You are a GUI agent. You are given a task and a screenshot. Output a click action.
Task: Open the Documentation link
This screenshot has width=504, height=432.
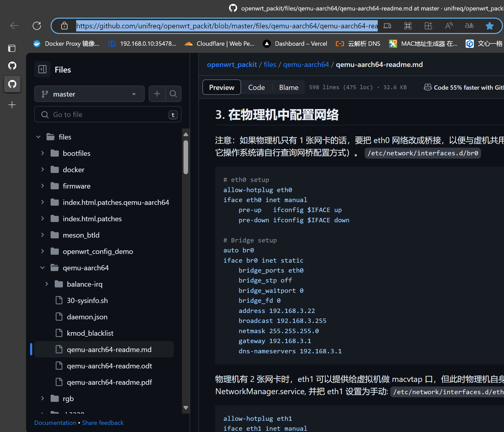click(55, 423)
